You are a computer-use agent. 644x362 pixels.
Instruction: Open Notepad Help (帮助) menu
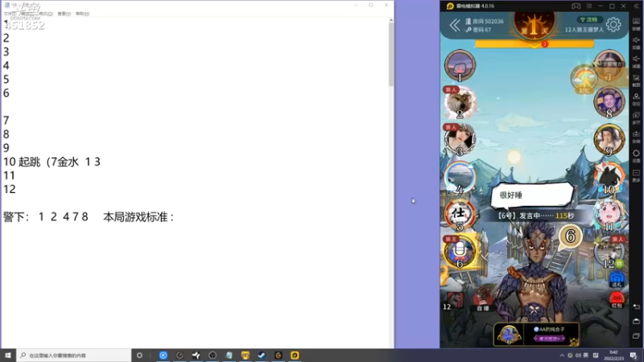click(82, 14)
